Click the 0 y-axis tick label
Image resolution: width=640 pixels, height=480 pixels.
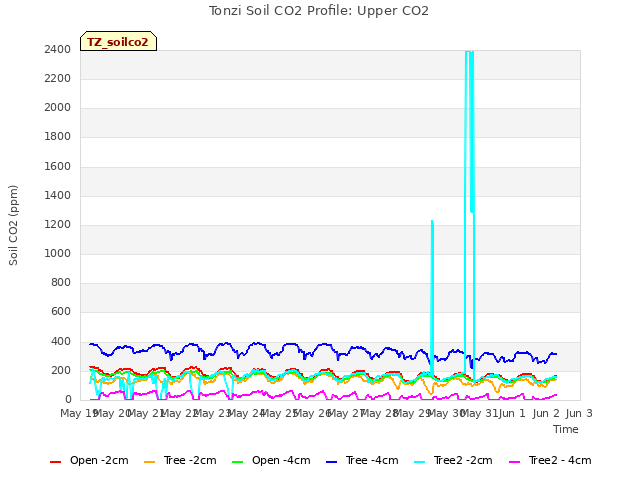tap(68, 400)
